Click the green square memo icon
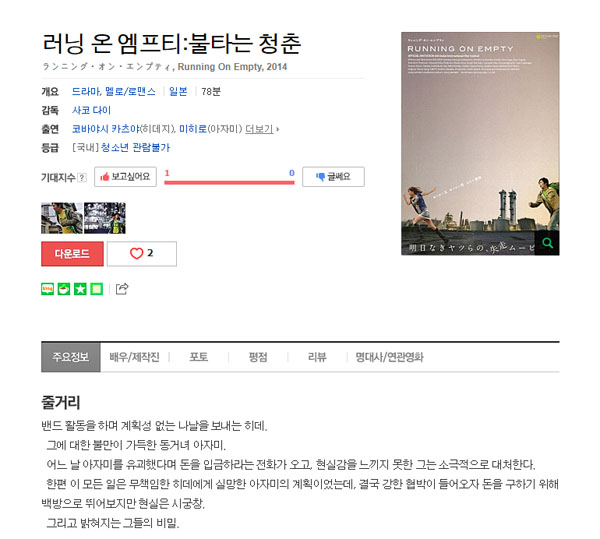This screenshot has height=539, width=600. coord(97,289)
